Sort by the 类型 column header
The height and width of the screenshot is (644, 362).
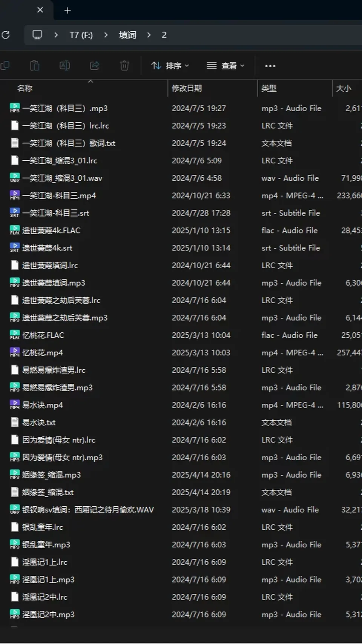coord(269,88)
